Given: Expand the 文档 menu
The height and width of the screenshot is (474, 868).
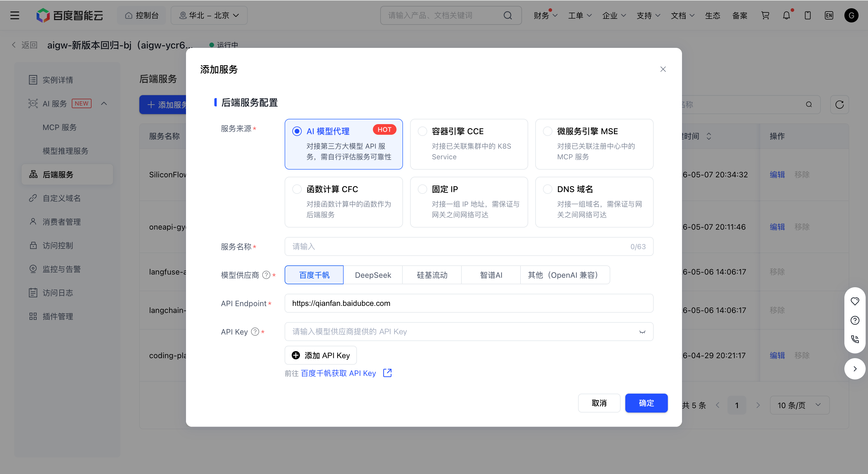Looking at the screenshot, I should point(683,16).
